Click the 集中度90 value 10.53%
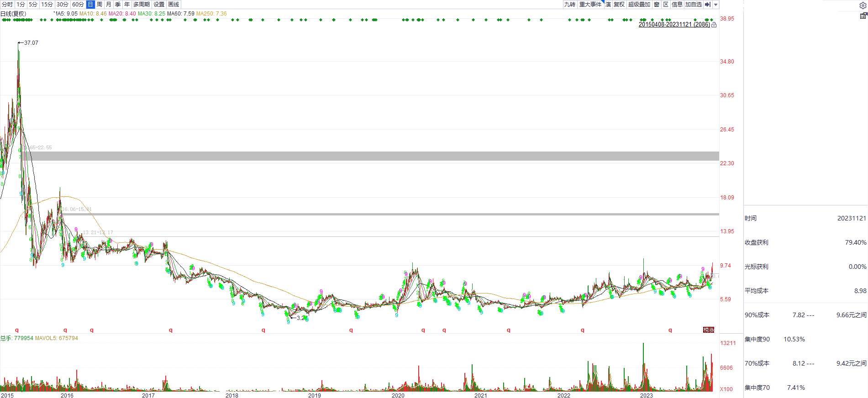 tap(794, 339)
